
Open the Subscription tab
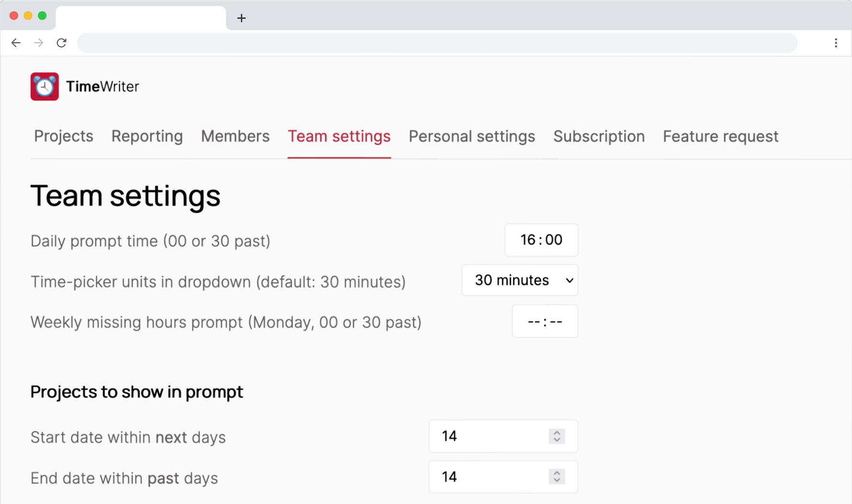tap(599, 137)
